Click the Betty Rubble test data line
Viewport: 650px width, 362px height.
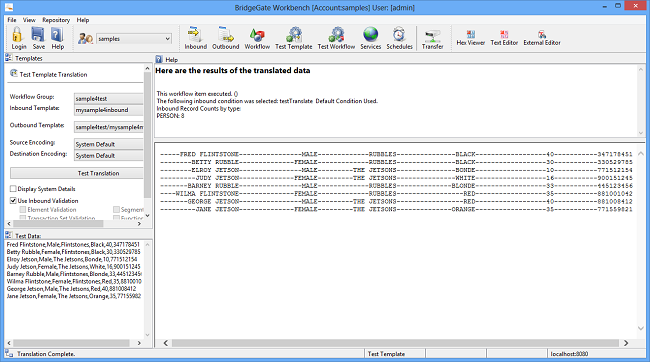(x=73, y=252)
